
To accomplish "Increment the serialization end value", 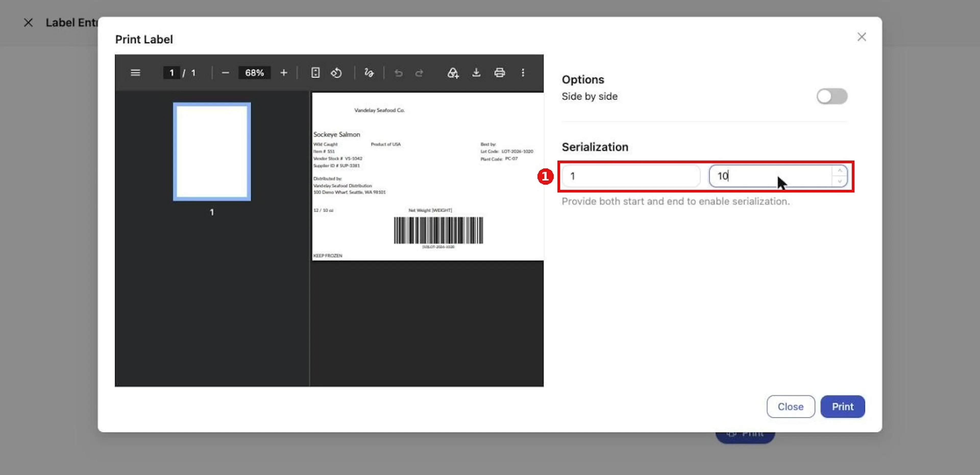I will click(840, 171).
